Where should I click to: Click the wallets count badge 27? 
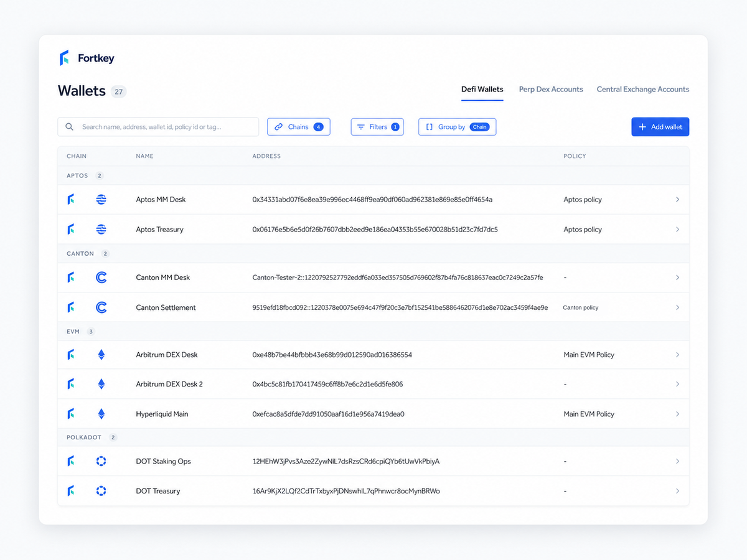[x=118, y=92]
